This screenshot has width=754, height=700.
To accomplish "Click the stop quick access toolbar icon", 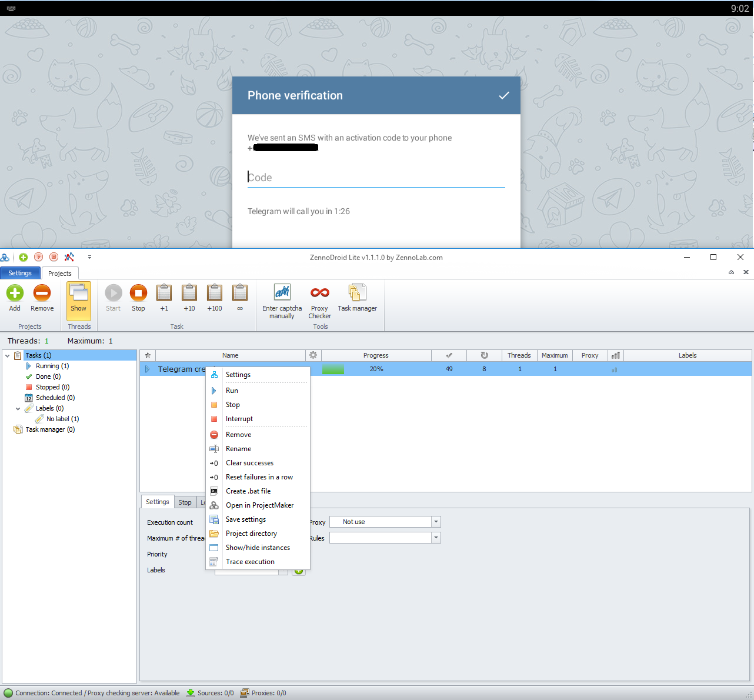I will [54, 257].
